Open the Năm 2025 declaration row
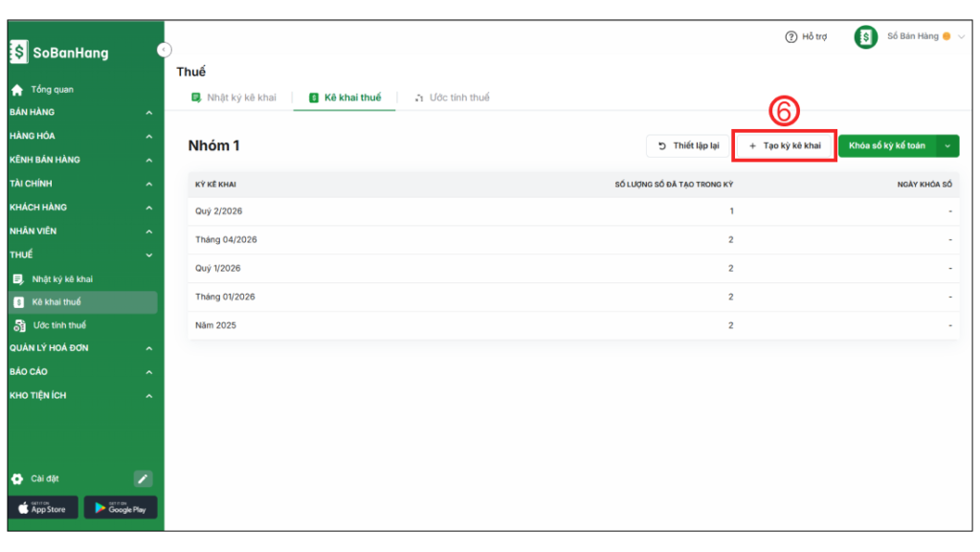Viewport: 980px width, 552px height. 215,325
